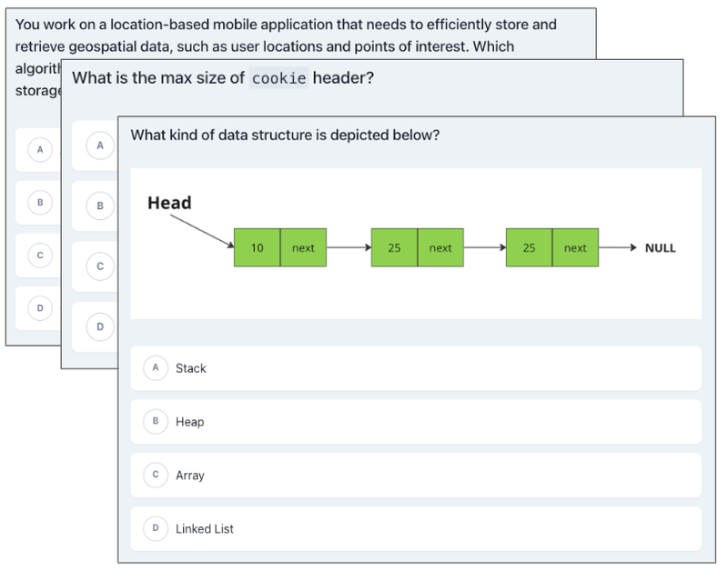Click the NULL terminator in the diagram
The height and width of the screenshot is (571, 728).
(660, 247)
